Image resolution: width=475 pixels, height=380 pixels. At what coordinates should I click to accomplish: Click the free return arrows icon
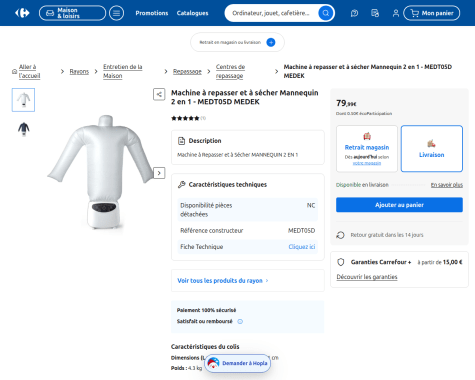tap(340, 235)
